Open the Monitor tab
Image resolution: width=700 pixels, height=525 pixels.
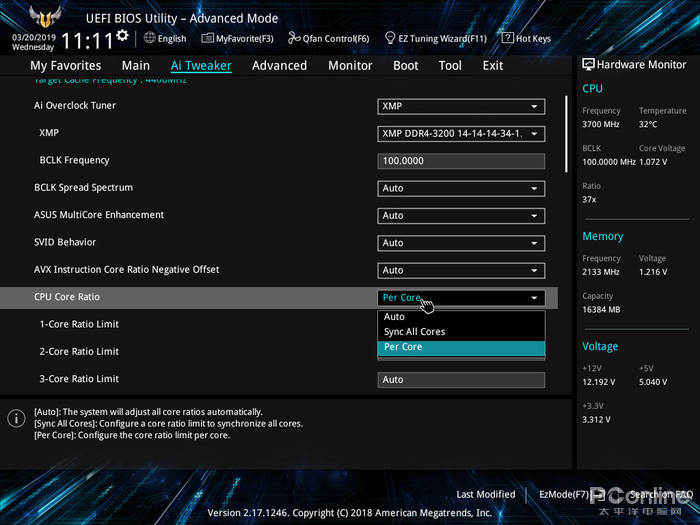[x=350, y=66]
